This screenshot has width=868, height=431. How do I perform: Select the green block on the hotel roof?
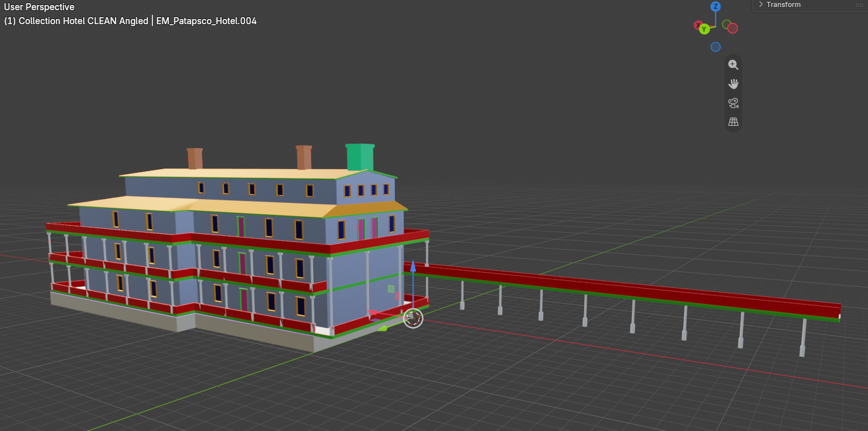point(360,157)
